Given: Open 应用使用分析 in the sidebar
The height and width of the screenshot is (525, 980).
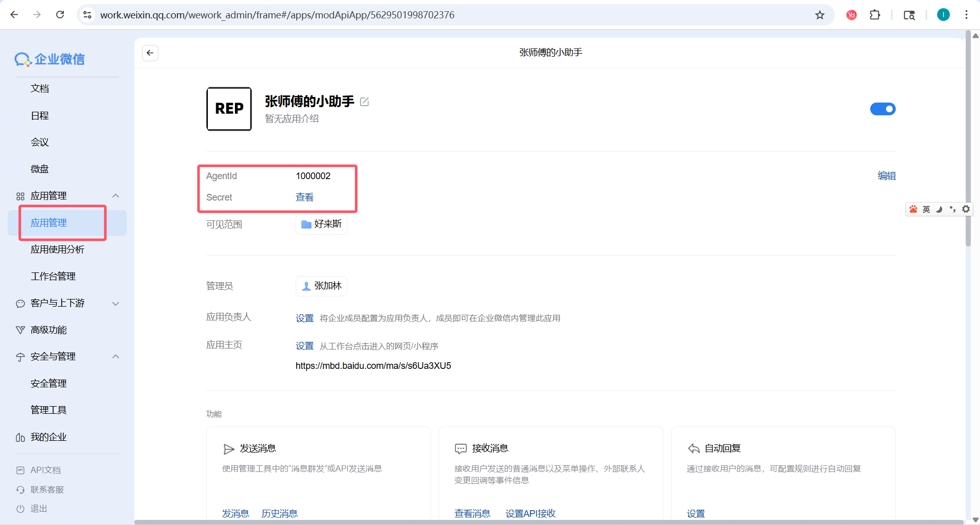Looking at the screenshot, I should pos(57,249).
